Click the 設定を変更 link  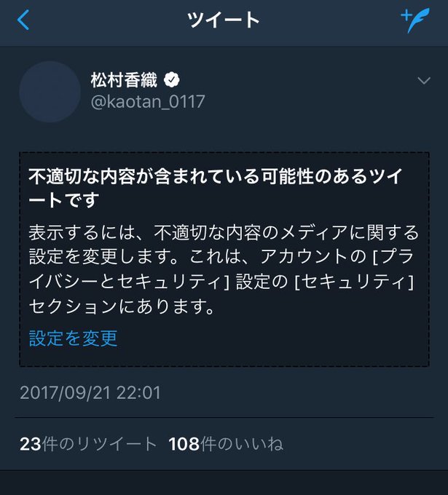coord(73,338)
